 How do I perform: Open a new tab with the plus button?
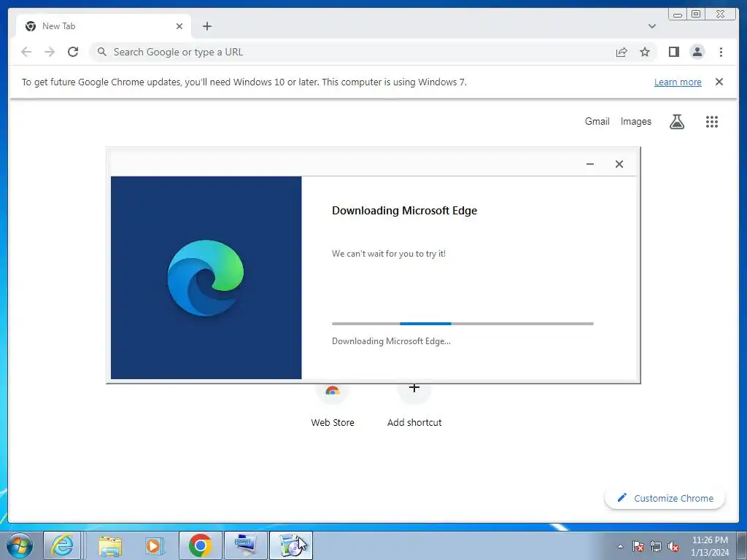click(206, 26)
